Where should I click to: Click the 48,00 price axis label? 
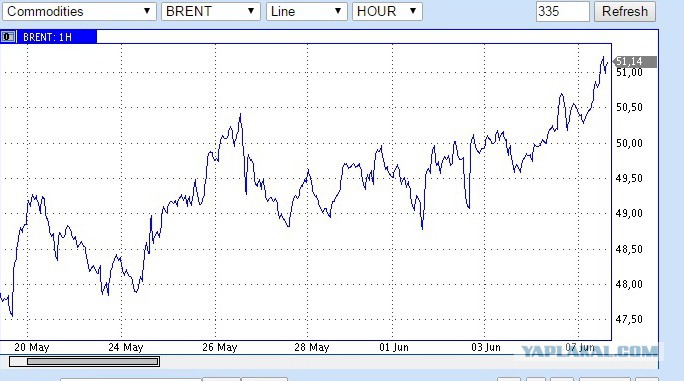point(629,284)
